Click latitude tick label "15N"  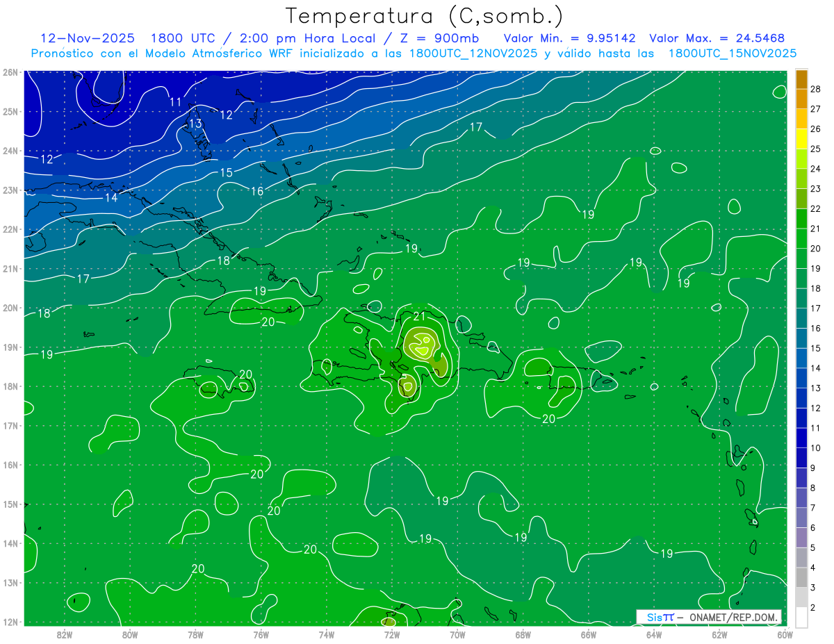click(10, 504)
